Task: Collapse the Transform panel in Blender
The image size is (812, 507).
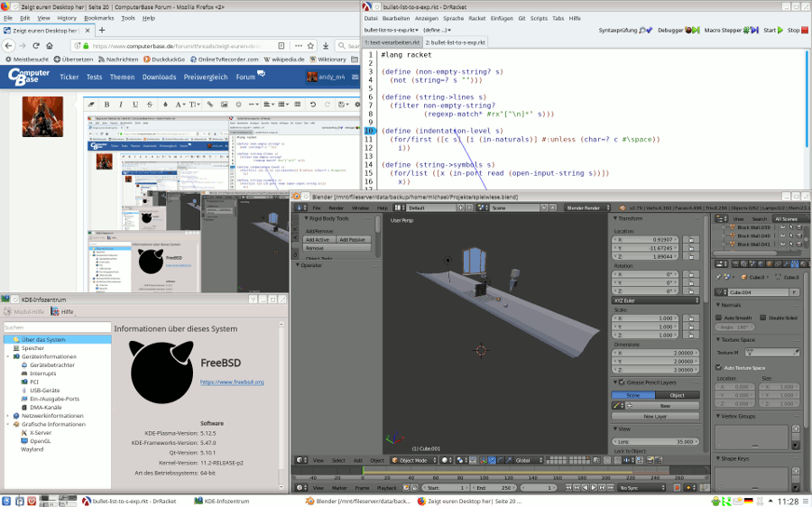Action: click(x=615, y=218)
